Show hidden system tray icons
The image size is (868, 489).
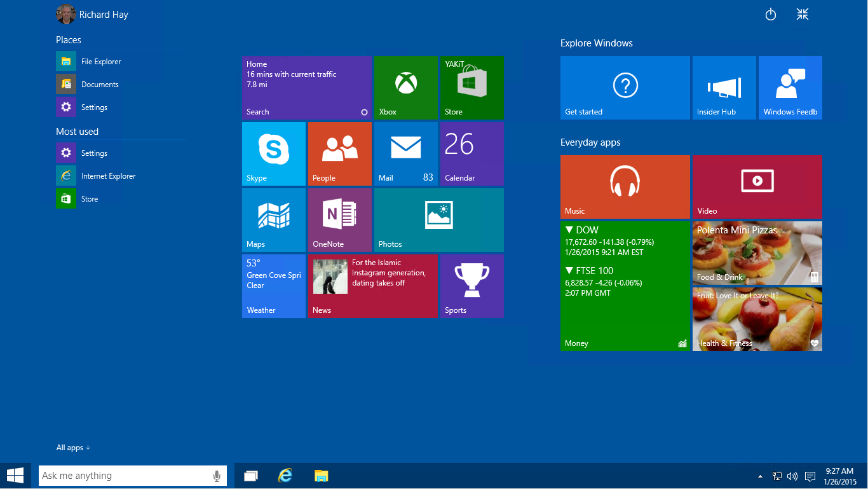pos(759,475)
